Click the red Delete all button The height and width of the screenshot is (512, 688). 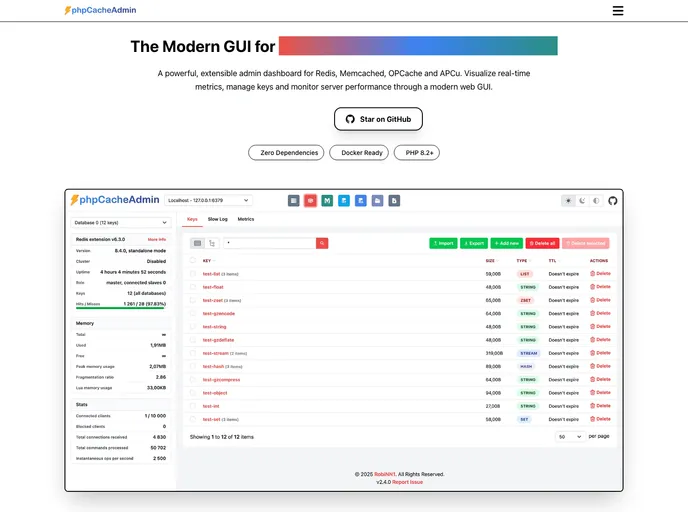tap(542, 243)
